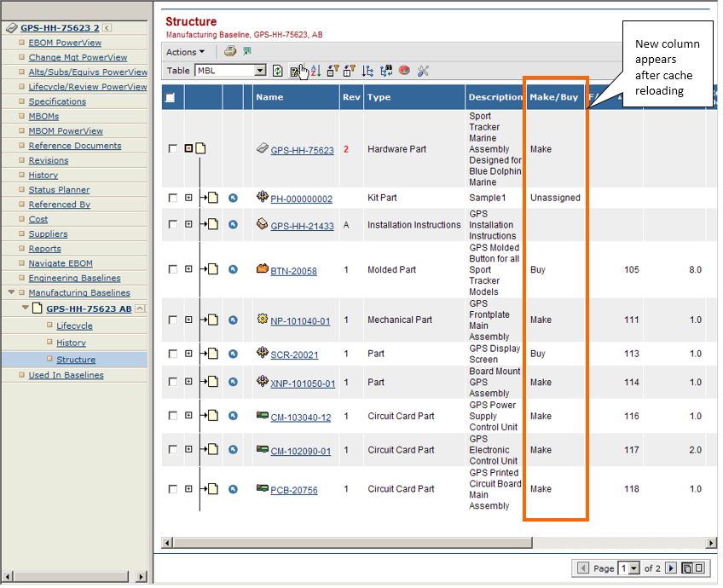Click the wrench and screwdriver tools icon
The image size is (723, 588).
point(423,71)
